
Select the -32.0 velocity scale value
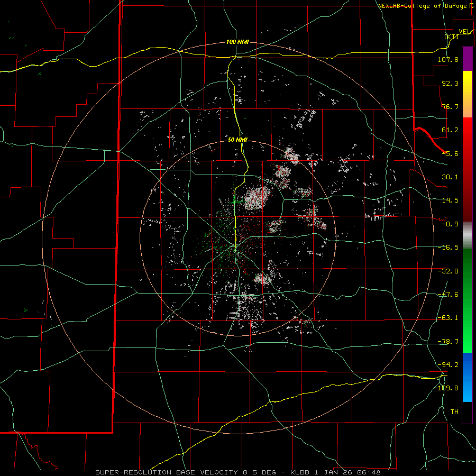(448, 271)
